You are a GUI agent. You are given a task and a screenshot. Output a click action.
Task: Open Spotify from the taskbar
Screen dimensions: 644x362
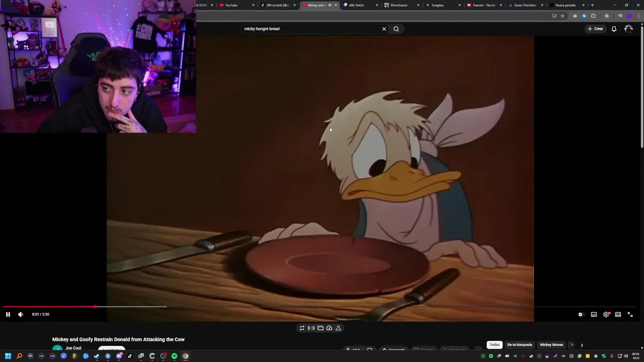[174, 356]
